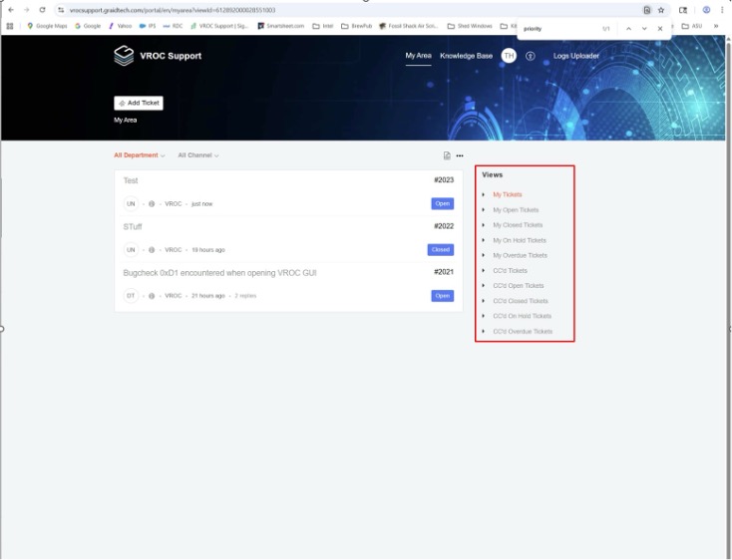Close the browser find bar
The width and height of the screenshot is (732, 560).
[x=660, y=29]
